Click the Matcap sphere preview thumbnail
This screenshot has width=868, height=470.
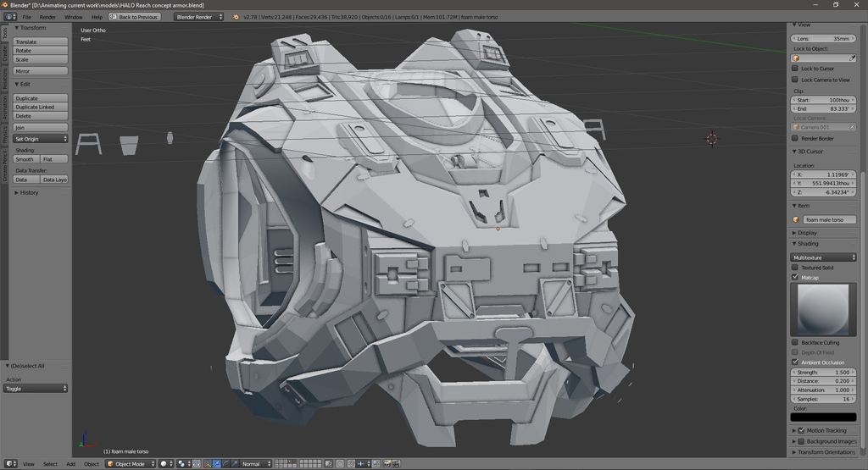pos(823,309)
